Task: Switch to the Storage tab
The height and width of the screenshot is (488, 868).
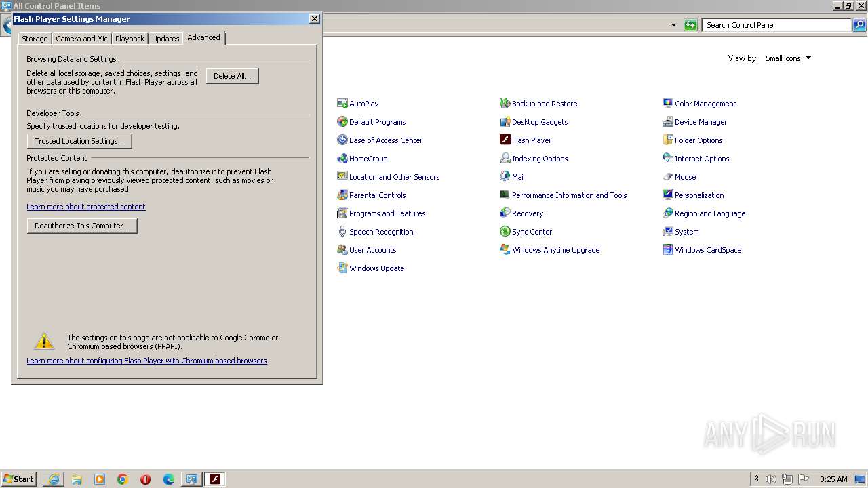Action: (x=35, y=39)
